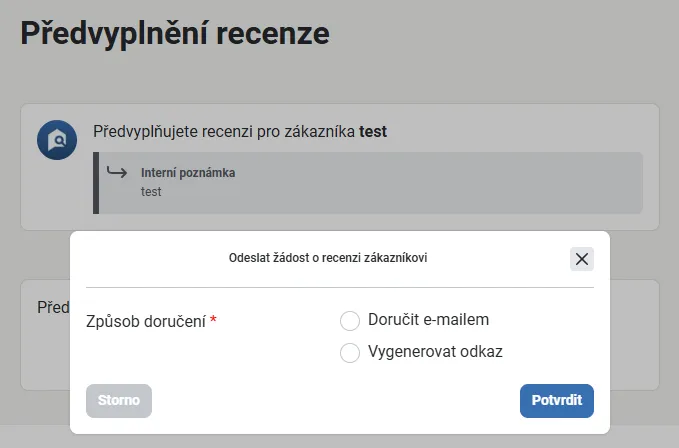Click the "Doručit e-mailem" label text
The image size is (679, 448).
tap(428, 320)
